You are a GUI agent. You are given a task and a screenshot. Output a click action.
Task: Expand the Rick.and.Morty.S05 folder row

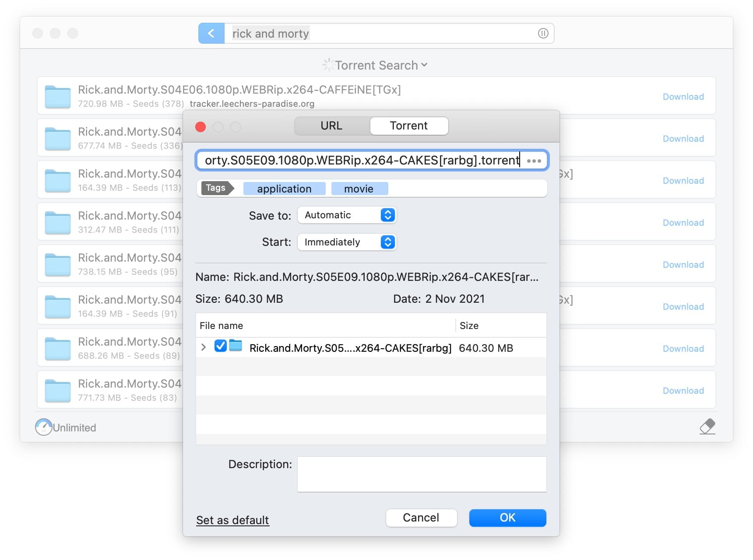203,347
